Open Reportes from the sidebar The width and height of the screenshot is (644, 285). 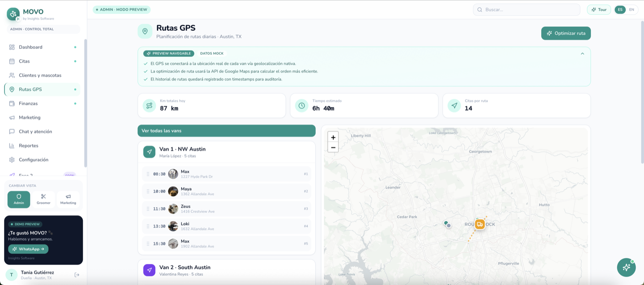point(42,145)
